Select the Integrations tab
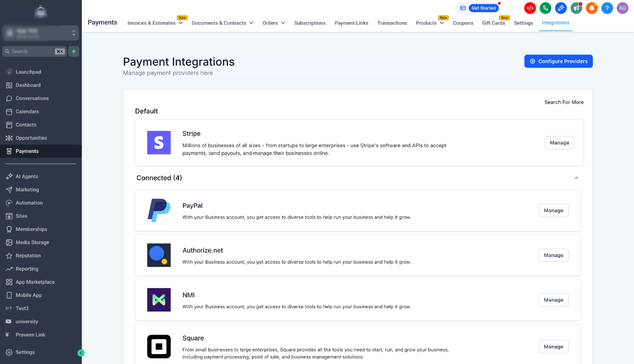 click(x=556, y=23)
